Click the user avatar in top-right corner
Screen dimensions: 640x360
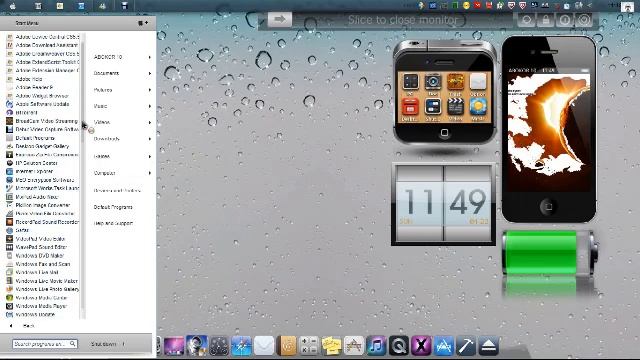(627, 7)
